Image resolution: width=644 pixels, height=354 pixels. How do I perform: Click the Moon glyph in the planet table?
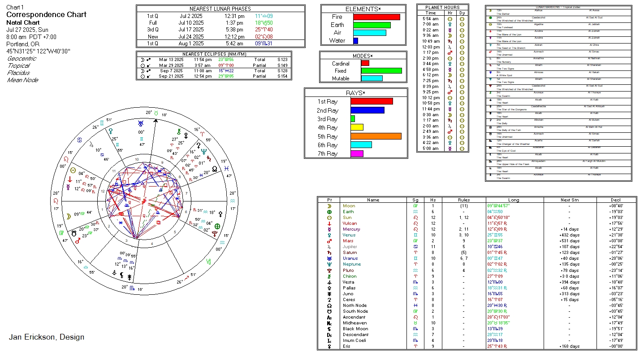[x=329, y=206]
